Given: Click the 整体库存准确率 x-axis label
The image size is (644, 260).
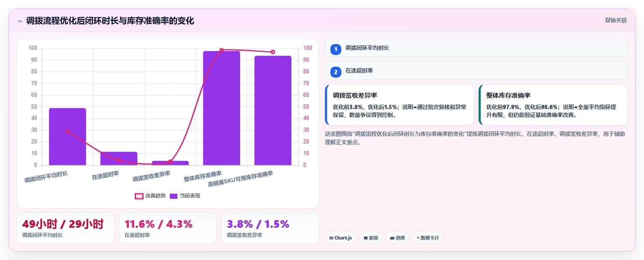Looking at the screenshot, I should pyautogui.click(x=203, y=176).
